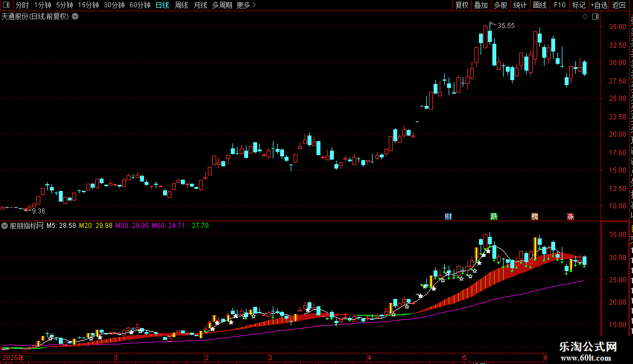Click month 6 on the time axis
Screen dimensions: 633x364
coord(546,357)
